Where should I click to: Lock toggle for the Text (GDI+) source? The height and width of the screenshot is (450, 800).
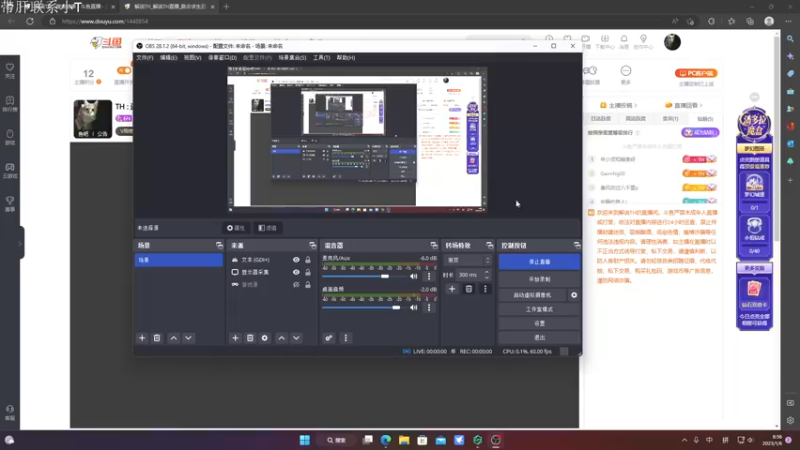click(x=308, y=260)
